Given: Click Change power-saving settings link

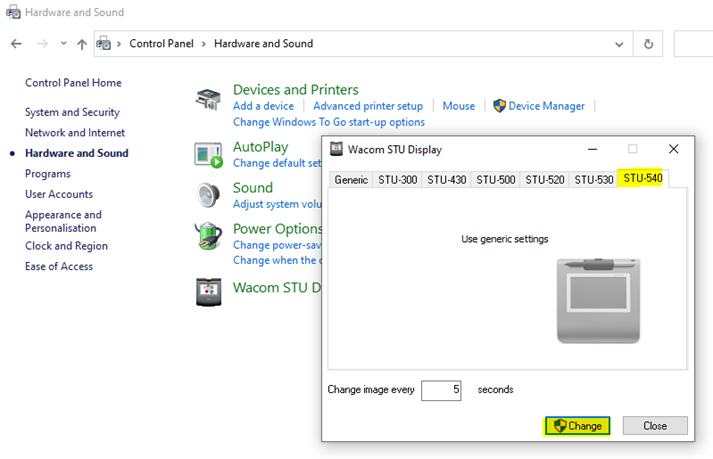Looking at the screenshot, I should pos(277,245).
